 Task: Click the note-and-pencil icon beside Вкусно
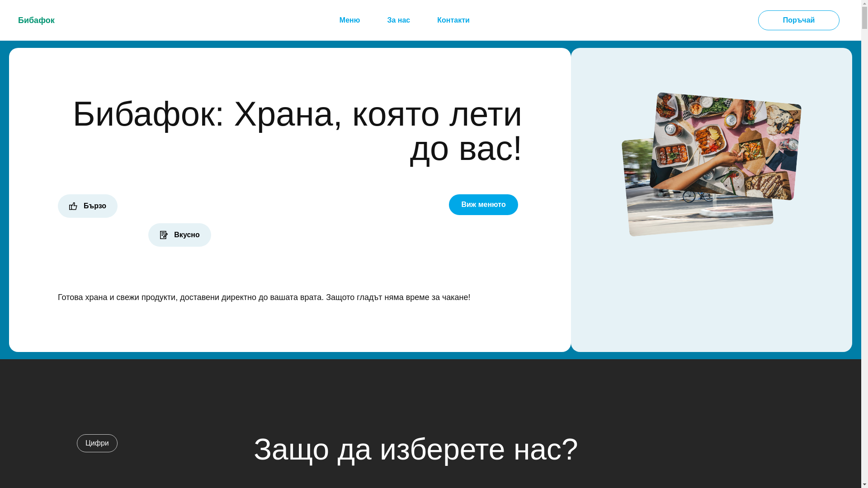[x=164, y=235]
